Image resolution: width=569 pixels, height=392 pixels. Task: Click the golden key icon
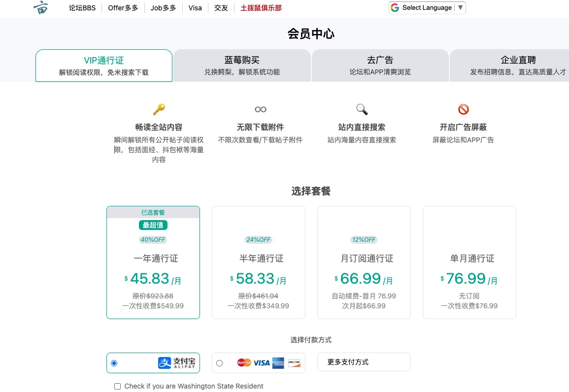pyautogui.click(x=159, y=109)
